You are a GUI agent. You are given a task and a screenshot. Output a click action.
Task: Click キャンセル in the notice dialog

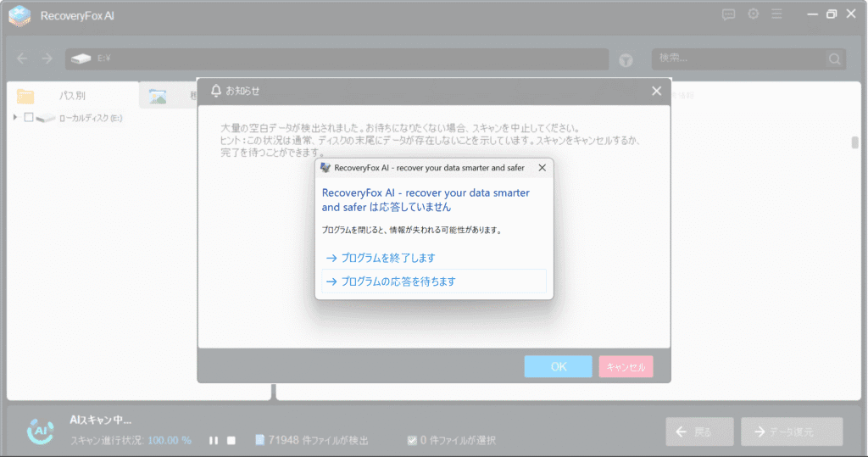626,367
